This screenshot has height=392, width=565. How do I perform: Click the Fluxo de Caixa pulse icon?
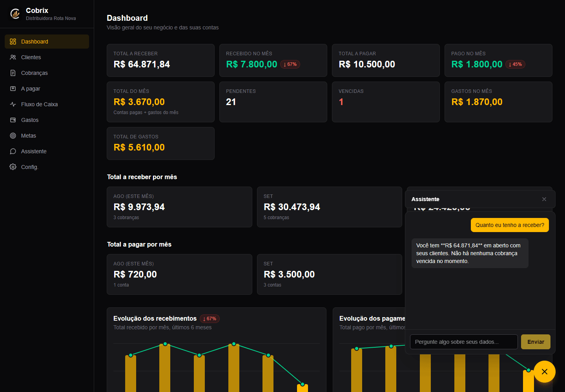(x=13, y=104)
